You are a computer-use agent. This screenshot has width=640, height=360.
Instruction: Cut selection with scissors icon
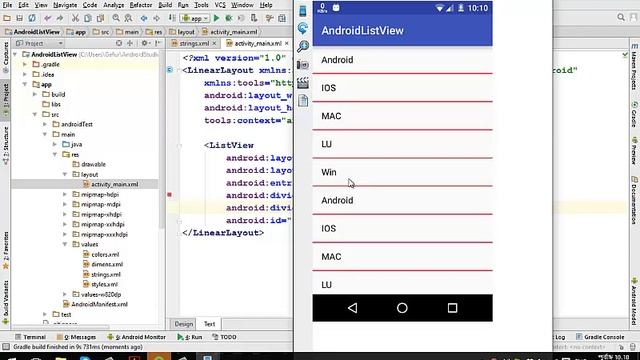[x=75, y=18]
